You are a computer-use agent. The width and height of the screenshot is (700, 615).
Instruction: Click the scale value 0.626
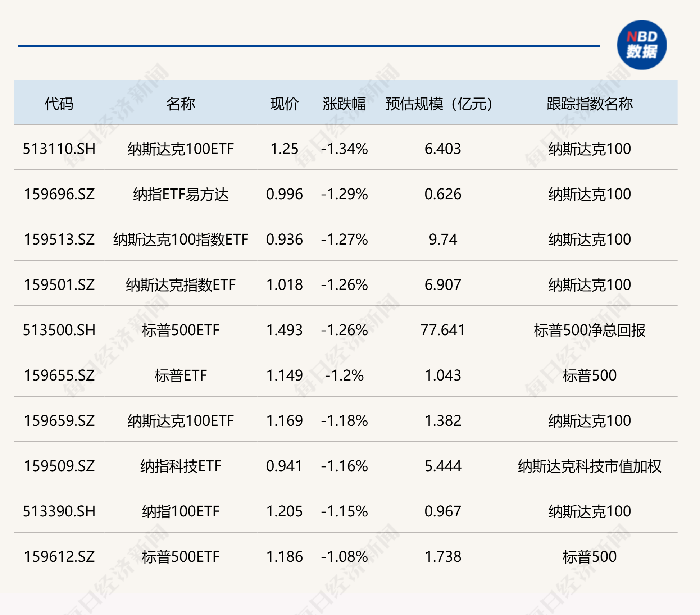click(x=443, y=194)
